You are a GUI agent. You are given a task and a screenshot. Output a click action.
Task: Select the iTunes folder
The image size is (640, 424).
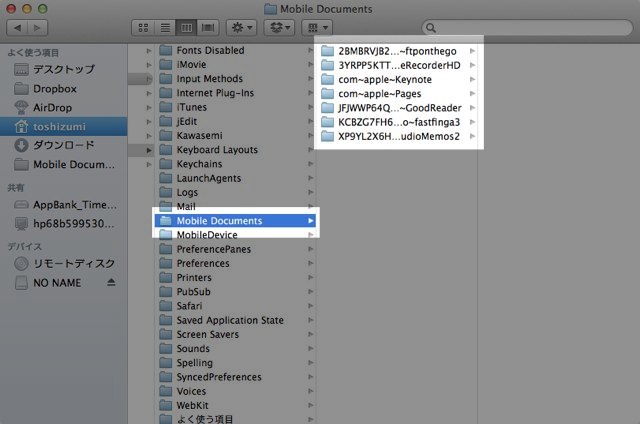coord(236,107)
